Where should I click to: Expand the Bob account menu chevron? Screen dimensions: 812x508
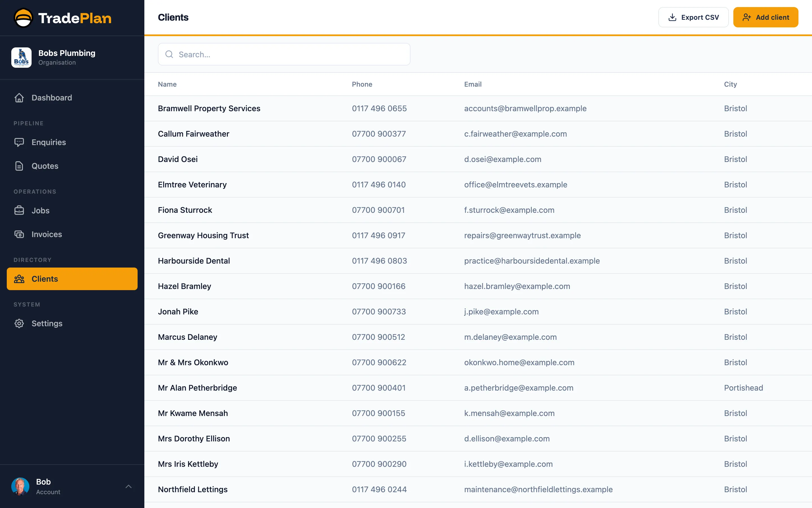129,487
